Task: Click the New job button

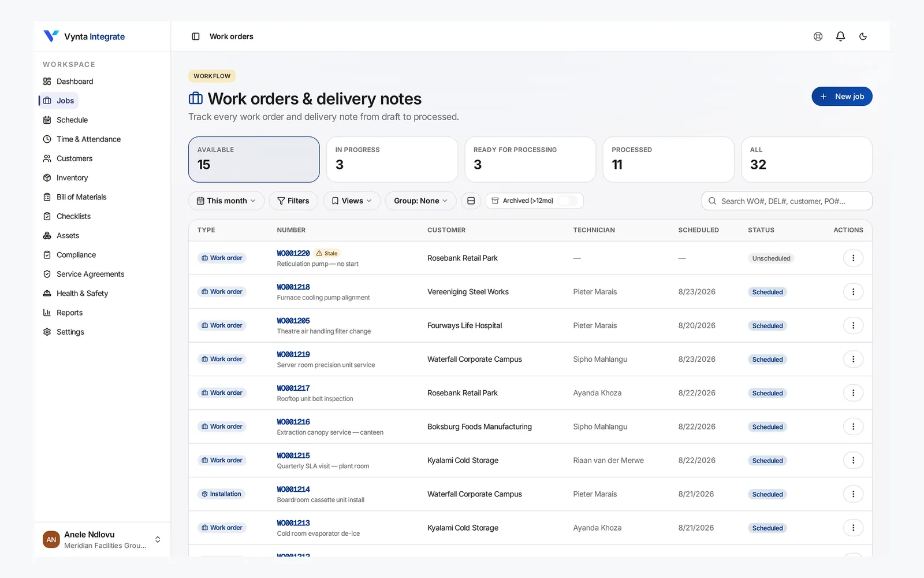Action: point(841,97)
